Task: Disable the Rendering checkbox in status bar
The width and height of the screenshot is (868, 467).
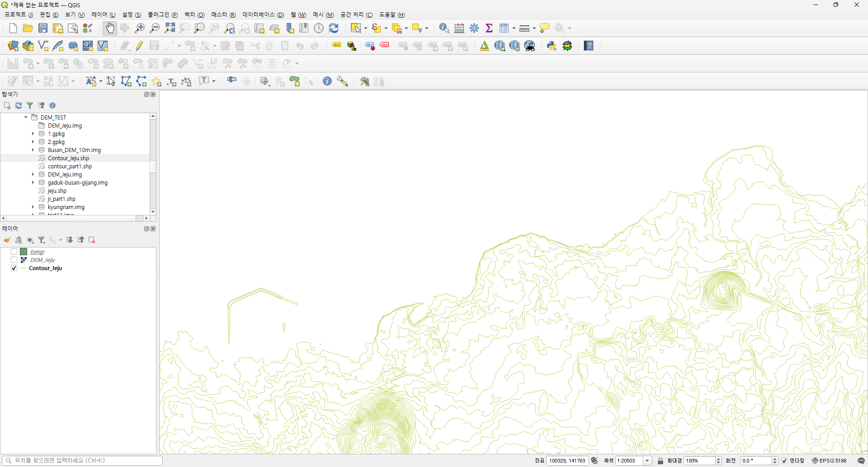Action: (x=784, y=461)
